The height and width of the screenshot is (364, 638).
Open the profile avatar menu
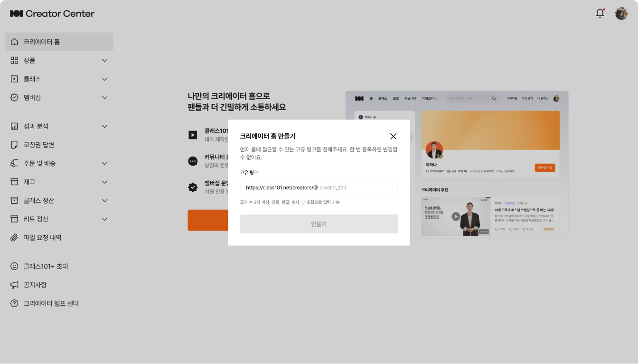pos(621,13)
